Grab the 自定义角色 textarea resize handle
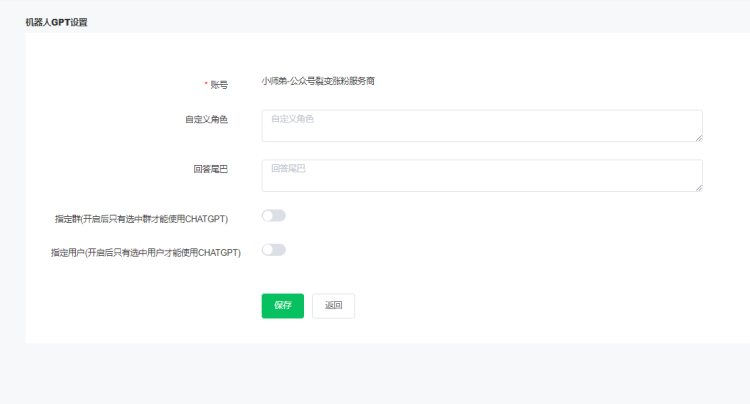 coord(698,138)
